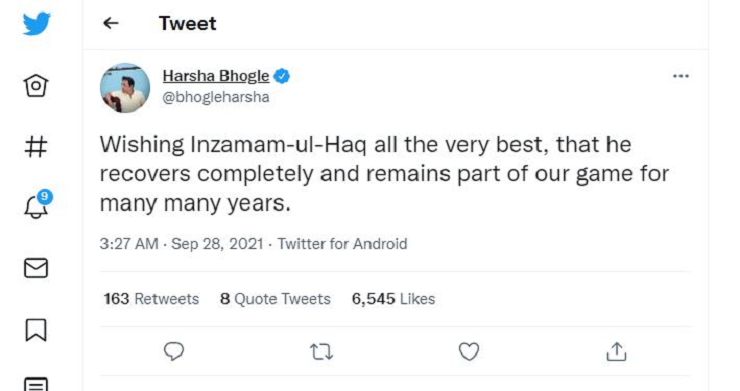Open Harsha Bhogle profile name link
The width and height of the screenshot is (740, 391).
[x=216, y=76]
